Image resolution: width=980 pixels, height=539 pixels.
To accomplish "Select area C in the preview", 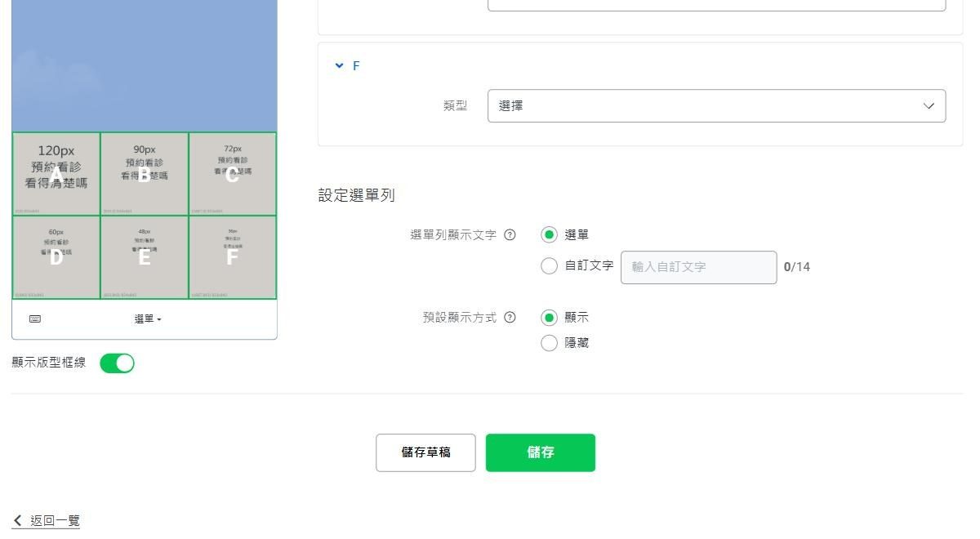I will pyautogui.click(x=233, y=174).
